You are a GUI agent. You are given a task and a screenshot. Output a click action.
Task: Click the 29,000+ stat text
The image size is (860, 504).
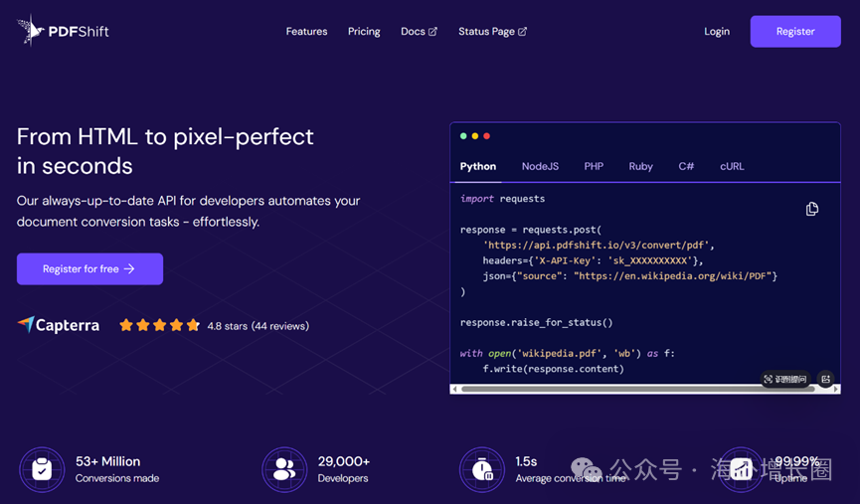(x=344, y=461)
